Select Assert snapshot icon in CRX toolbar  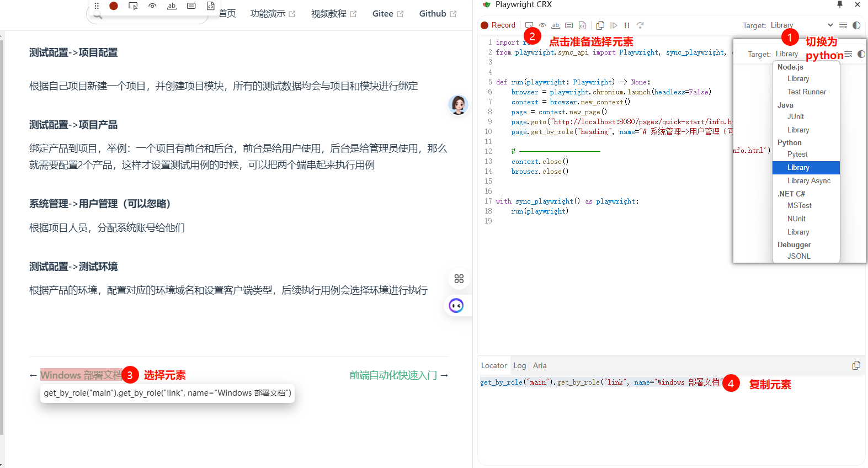(x=582, y=25)
